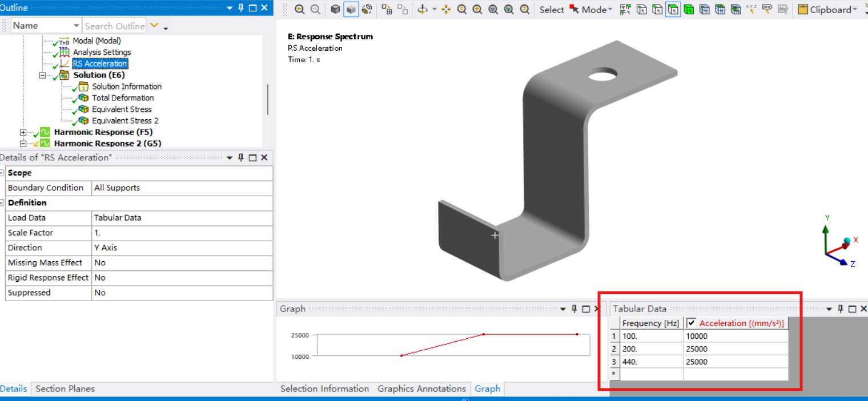Viewport: 868px width, 401px height.
Task: Click the magnifier with green cube icon
Action: point(508,10)
